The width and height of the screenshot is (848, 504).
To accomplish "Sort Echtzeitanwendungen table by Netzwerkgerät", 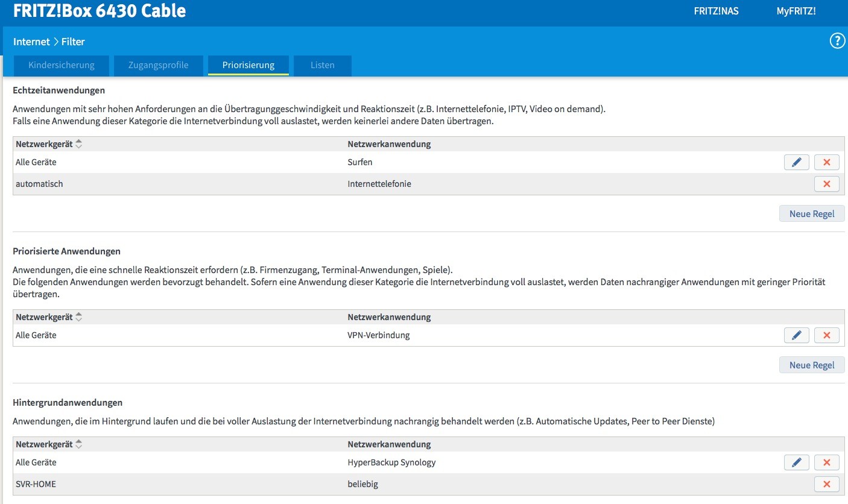I will [78, 144].
